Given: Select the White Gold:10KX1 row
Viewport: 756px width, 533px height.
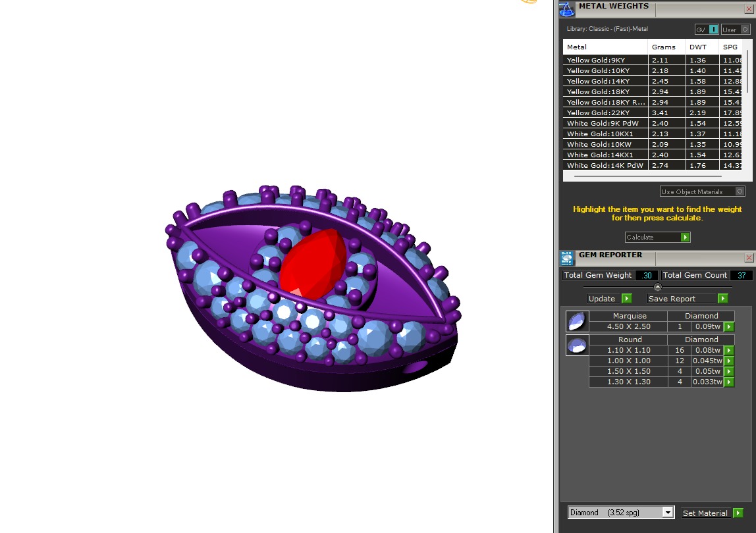Looking at the screenshot, I should (x=653, y=134).
